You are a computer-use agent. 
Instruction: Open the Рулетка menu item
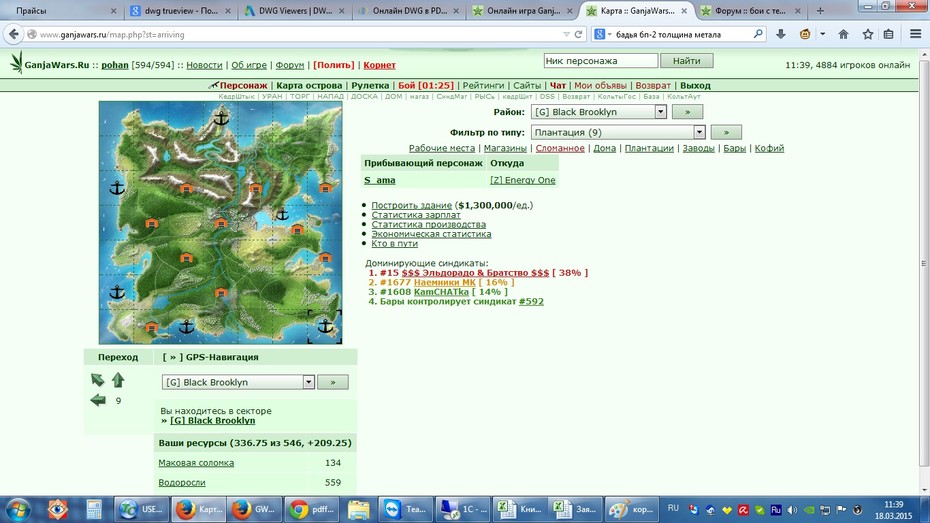[370, 85]
